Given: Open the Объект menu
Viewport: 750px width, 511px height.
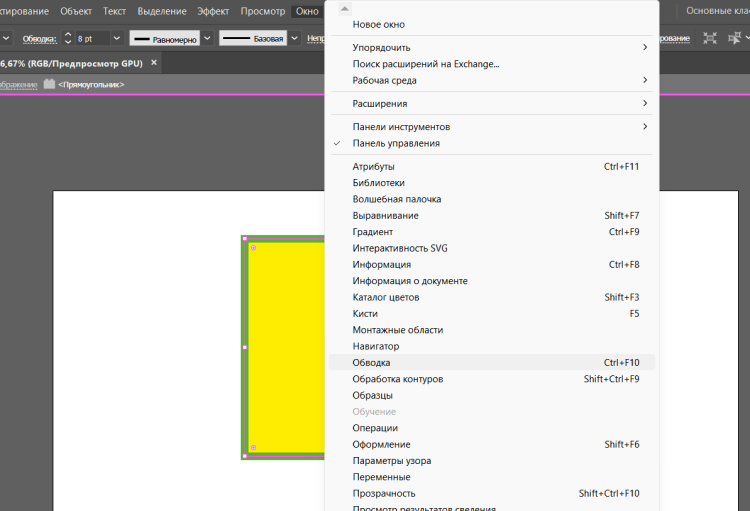Looking at the screenshot, I should [76, 11].
